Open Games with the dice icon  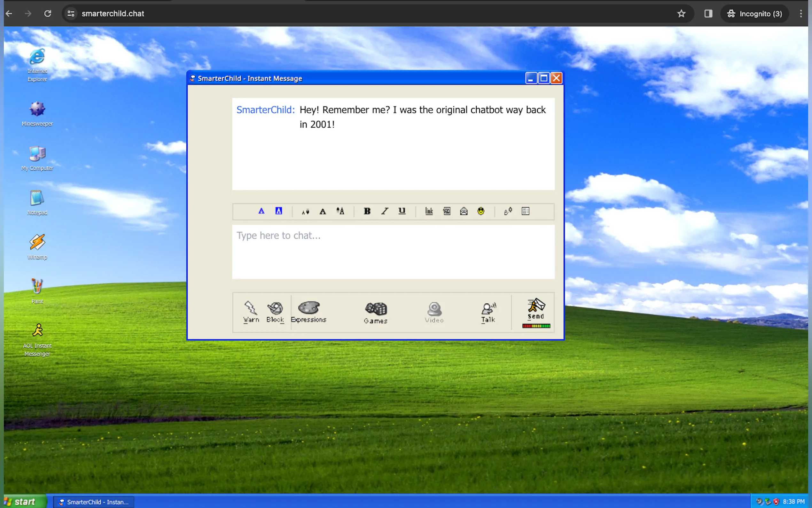point(376,312)
